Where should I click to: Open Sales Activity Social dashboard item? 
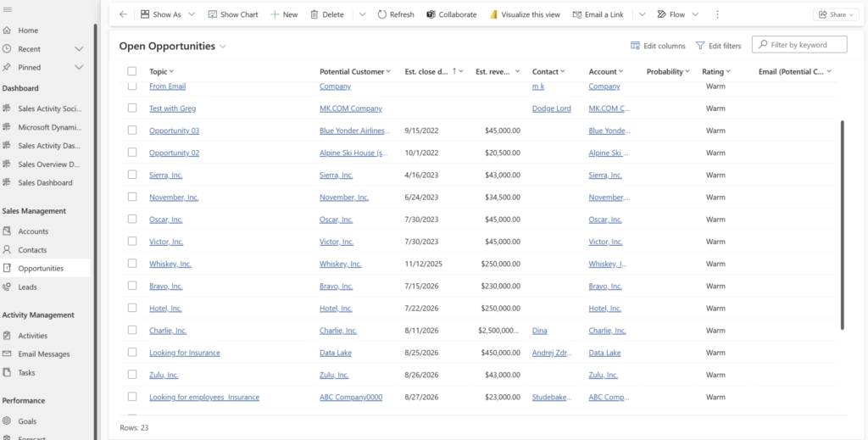coord(50,109)
